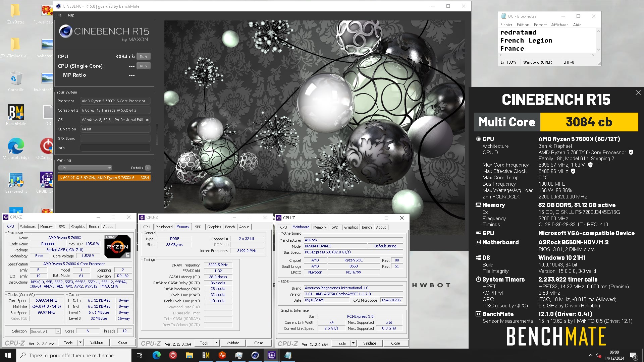Open Fichier menu in Bloc-notes
The height and width of the screenshot is (362, 644).
pos(506,25)
